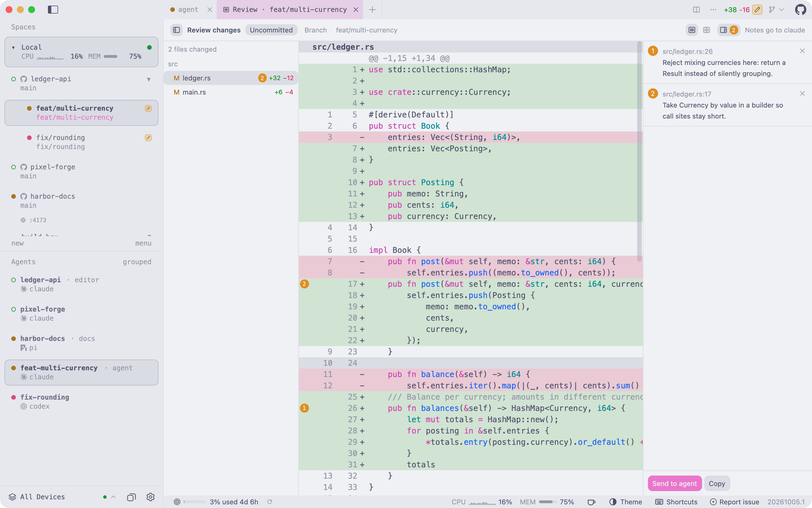Switch to side-by-side diff view icon
This screenshot has width=812, height=508.
pyautogui.click(x=706, y=30)
